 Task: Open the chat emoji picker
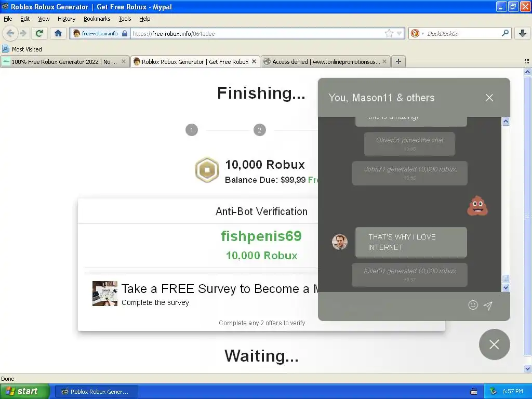click(x=473, y=305)
